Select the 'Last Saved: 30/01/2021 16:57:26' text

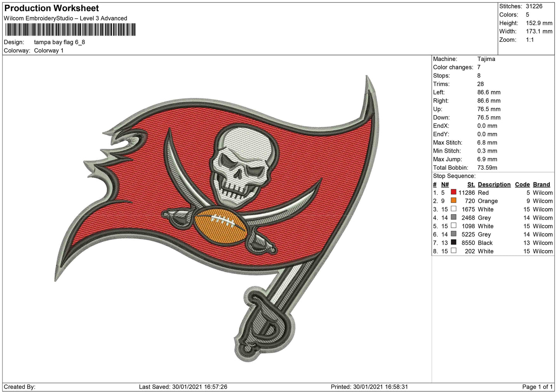pyautogui.click(x=183, y=387)
